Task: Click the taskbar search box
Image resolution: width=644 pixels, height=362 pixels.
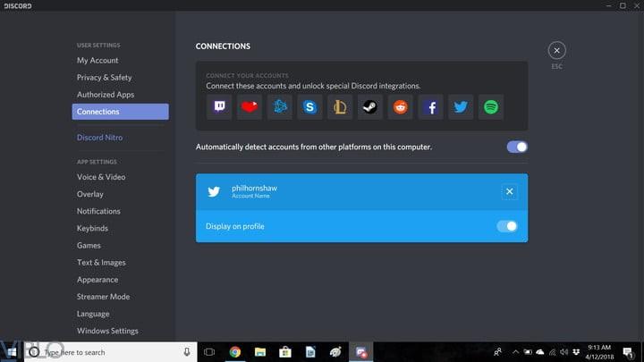Action: (111, 352)
